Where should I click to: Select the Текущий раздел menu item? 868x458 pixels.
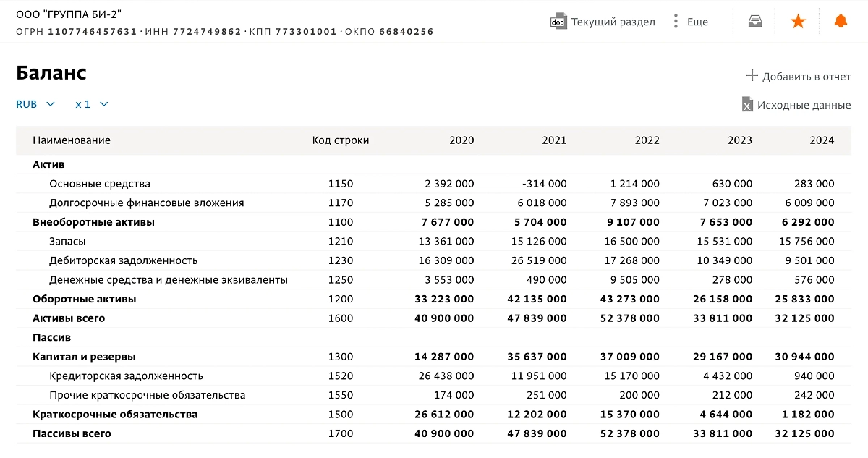click(x=612, y=22)
